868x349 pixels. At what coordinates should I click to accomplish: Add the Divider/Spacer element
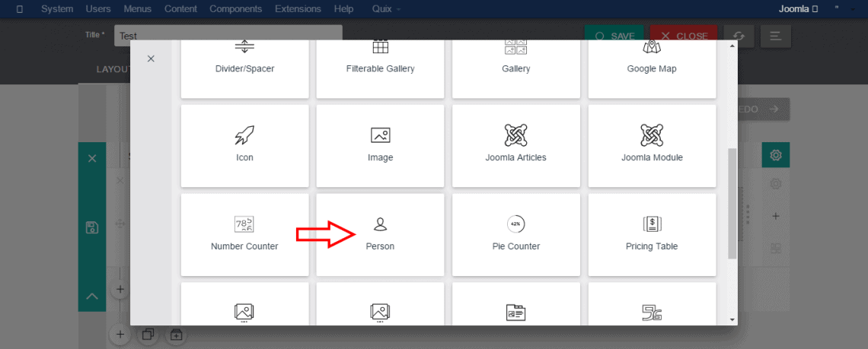point(244,59)
